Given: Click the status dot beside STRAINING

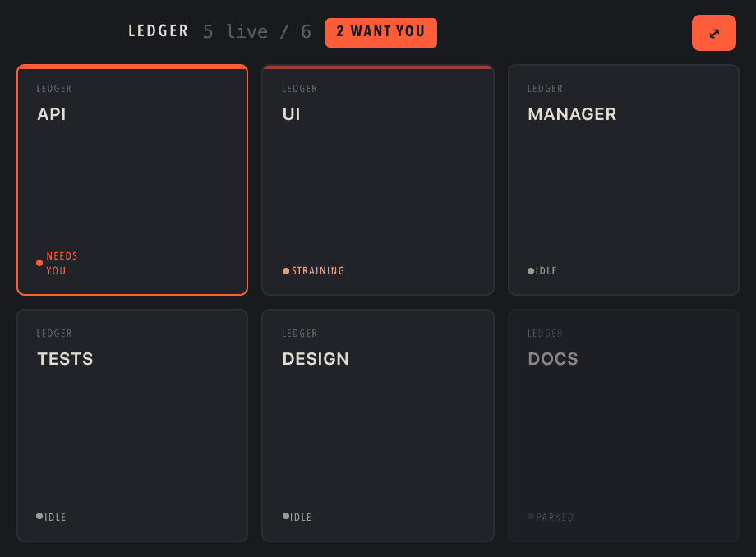Looking at the screenshot, I should click(x=286, y=271).
